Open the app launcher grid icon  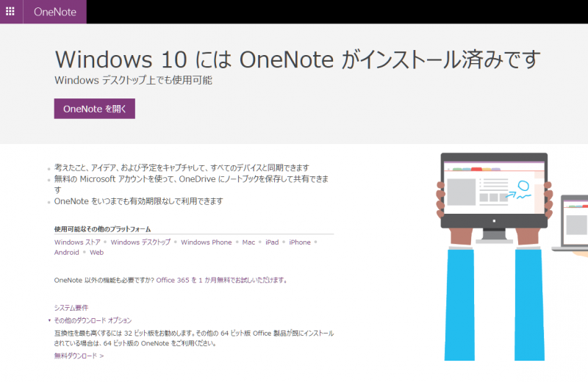tap(10, 12)
